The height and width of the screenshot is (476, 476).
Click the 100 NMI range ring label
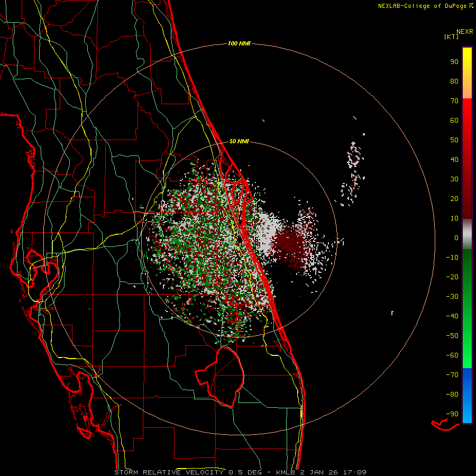click(x=239, y=44)
